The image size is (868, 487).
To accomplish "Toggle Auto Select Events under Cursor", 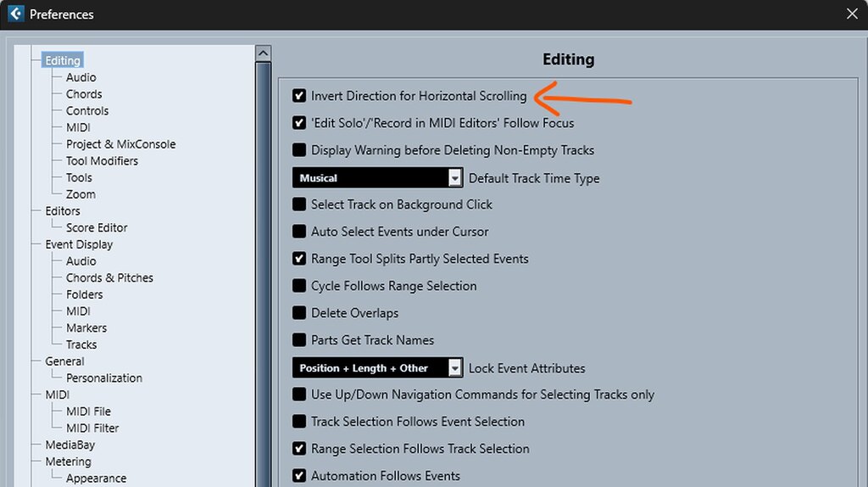I will 299,232.
